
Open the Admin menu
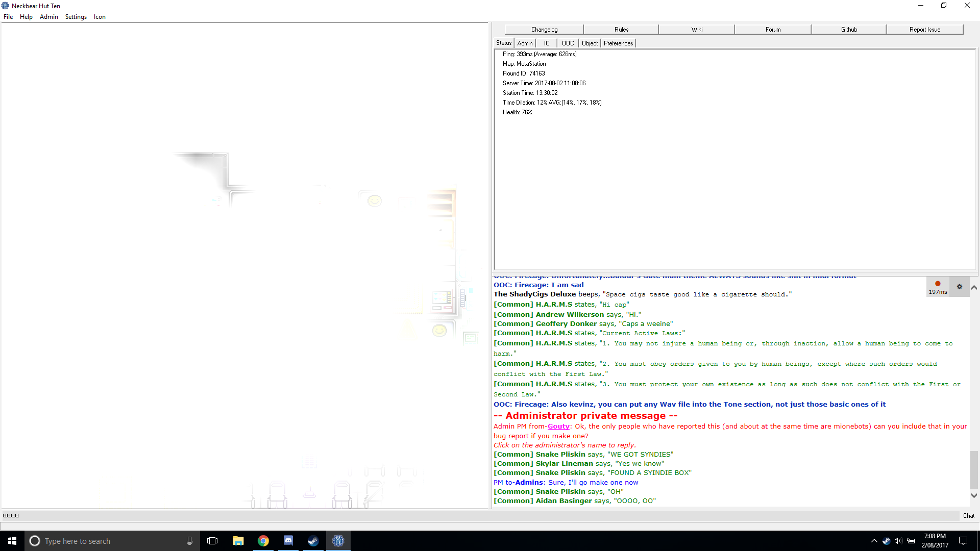pyautogui.click(x=49, y=17)
